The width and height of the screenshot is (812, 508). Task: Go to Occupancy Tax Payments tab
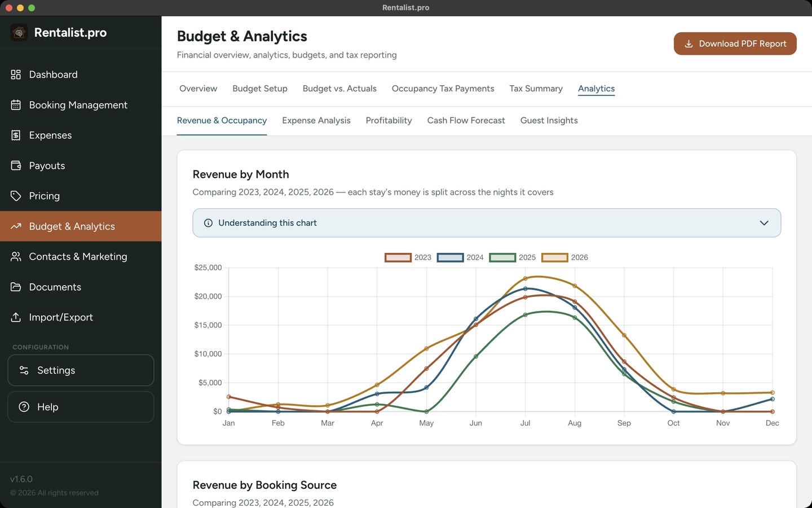coord(443,89)
